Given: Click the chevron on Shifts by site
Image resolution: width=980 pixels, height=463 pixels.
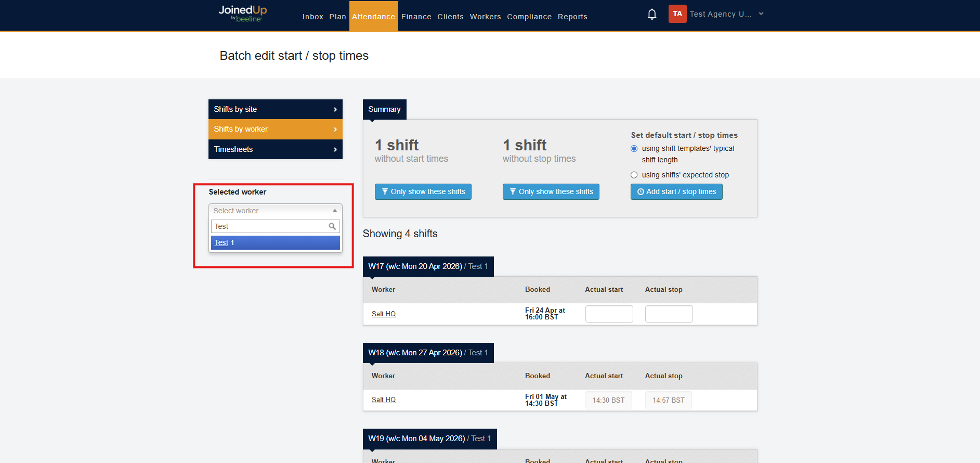Looking at the screenshot, I should pyautogui.click(x=335, y=109).
